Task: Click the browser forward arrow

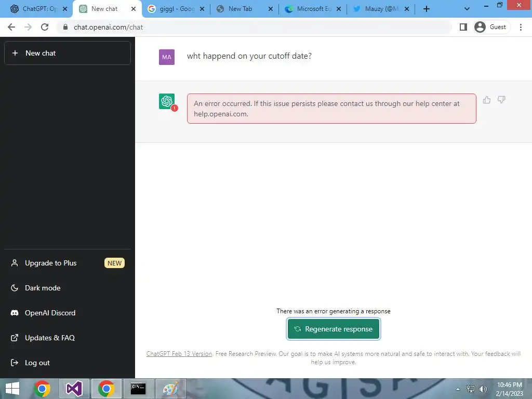Action: (x=28, y=27)
